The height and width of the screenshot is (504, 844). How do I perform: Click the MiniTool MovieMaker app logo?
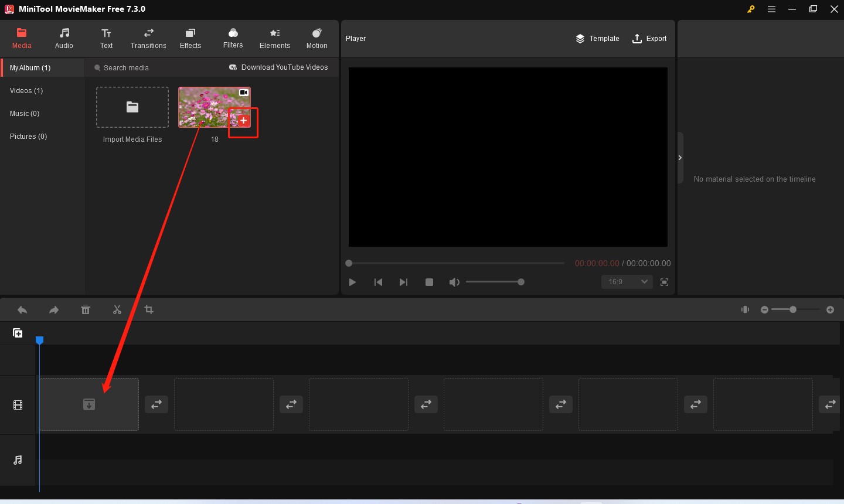point(9,9)
